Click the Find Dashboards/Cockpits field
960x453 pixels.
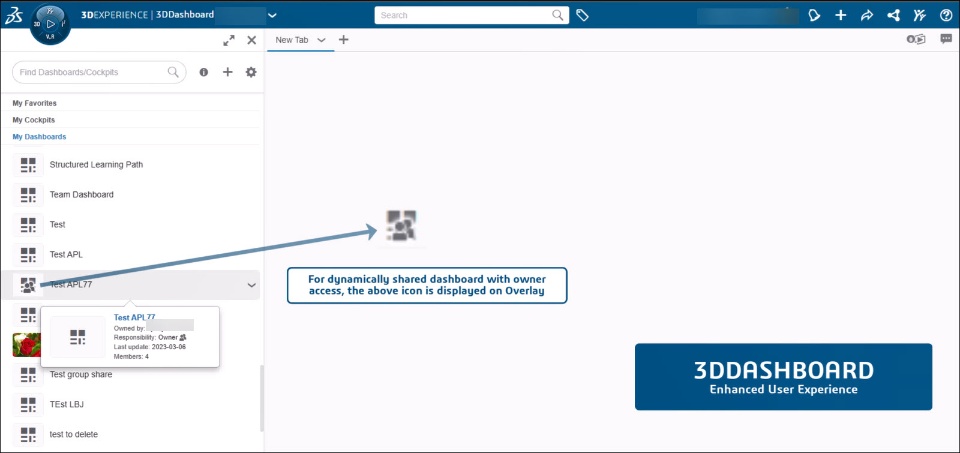click(99, 72)
